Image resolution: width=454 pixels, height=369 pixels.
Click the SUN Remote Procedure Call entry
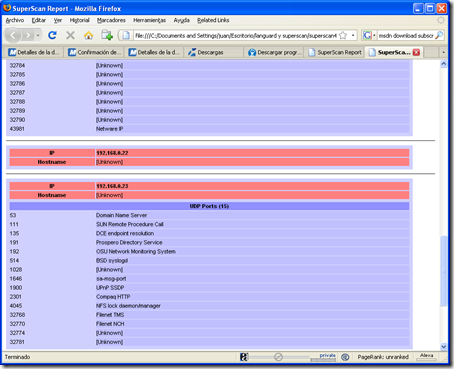coord(130,224)
